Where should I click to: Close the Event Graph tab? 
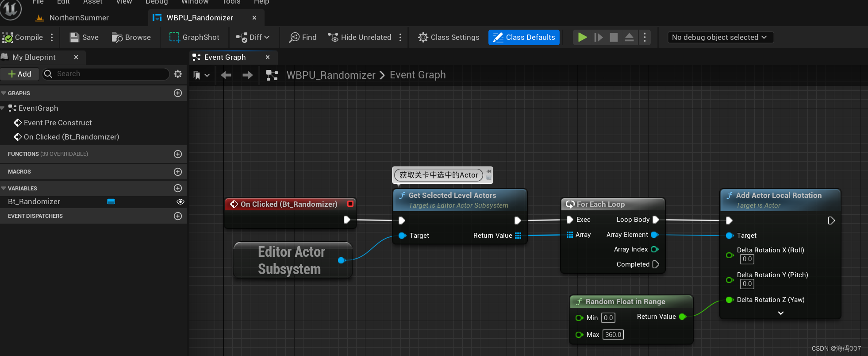[x=268, y=57]
